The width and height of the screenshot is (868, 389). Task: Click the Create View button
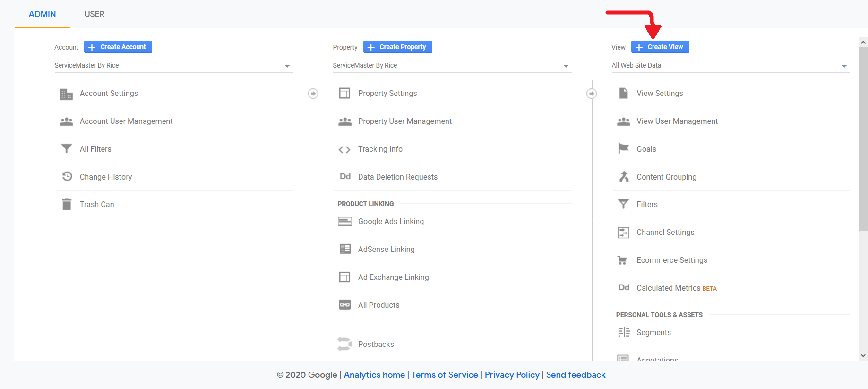click(x=660, y=47)
